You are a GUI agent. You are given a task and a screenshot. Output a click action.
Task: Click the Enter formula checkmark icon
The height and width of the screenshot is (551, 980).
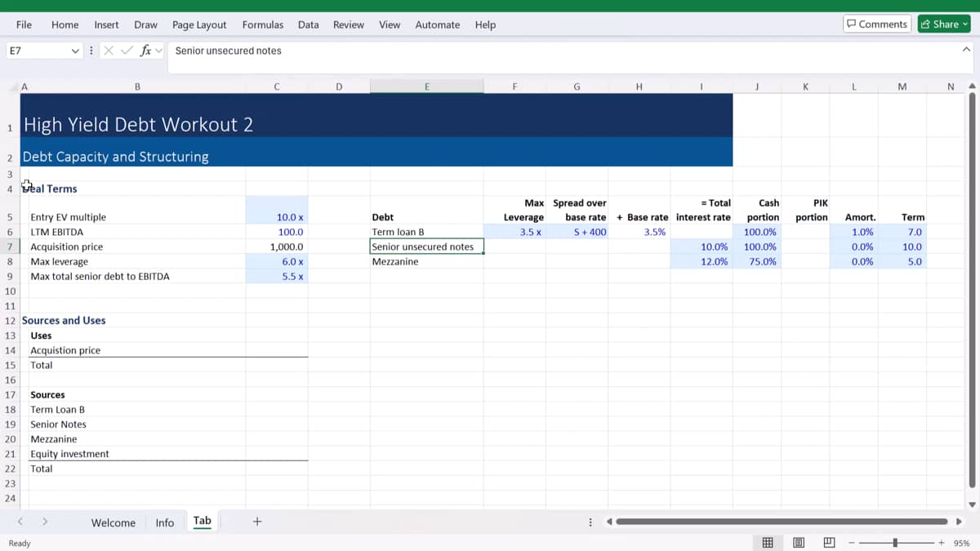[x=128, y=51]
